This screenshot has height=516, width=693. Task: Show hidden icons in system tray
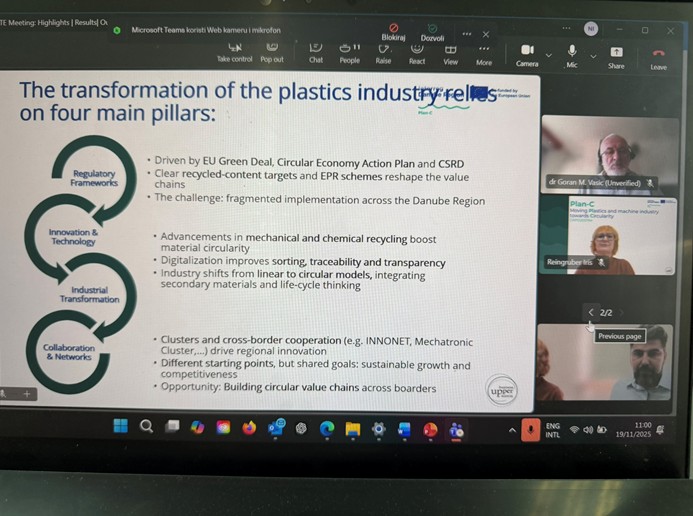tap(512, 429)
